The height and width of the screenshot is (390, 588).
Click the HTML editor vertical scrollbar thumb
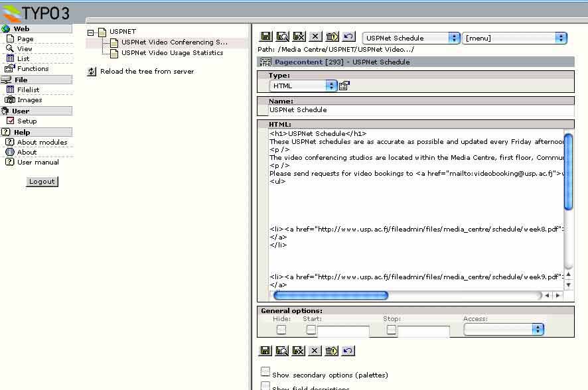pos(569,172)
